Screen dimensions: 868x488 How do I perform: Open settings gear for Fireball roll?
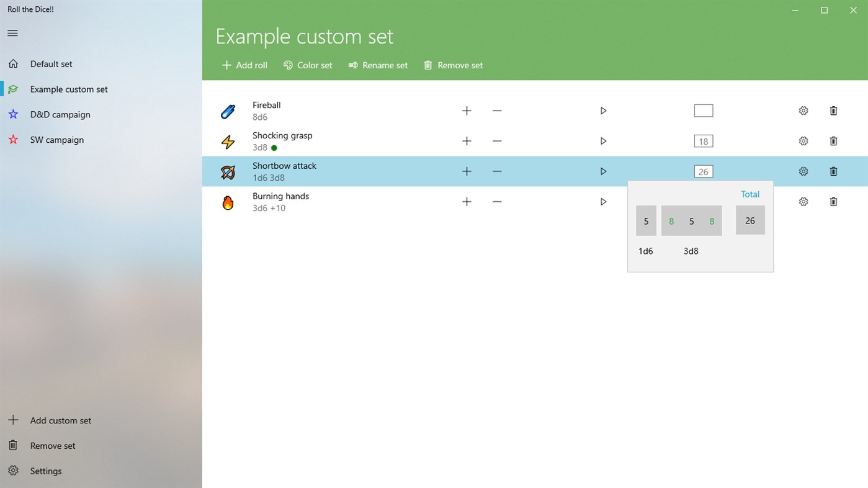point(803,111)
